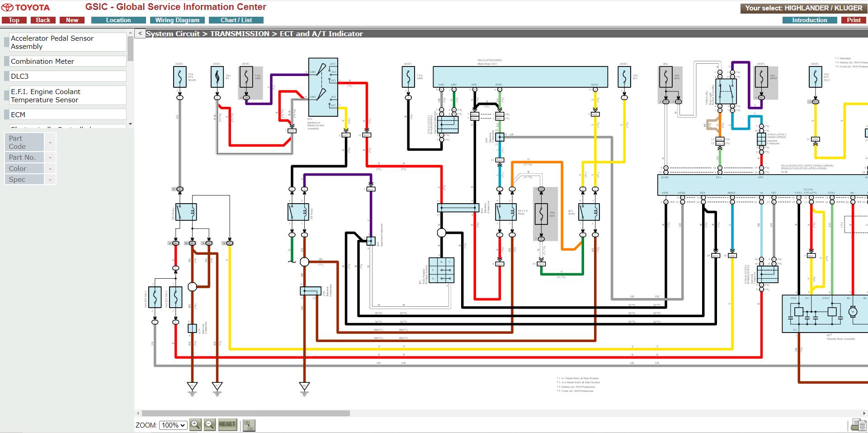The image size is (868, 433).
Task: Click the 10A STOP fuse symbol
Action: [x=761, y=77]
